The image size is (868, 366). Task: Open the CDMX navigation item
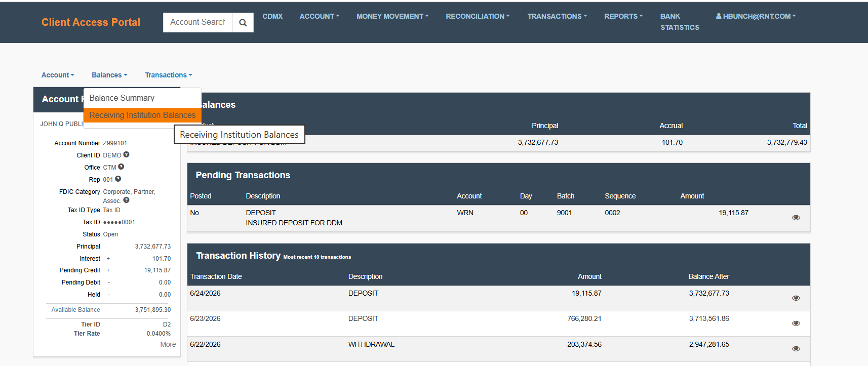[272, 16]
